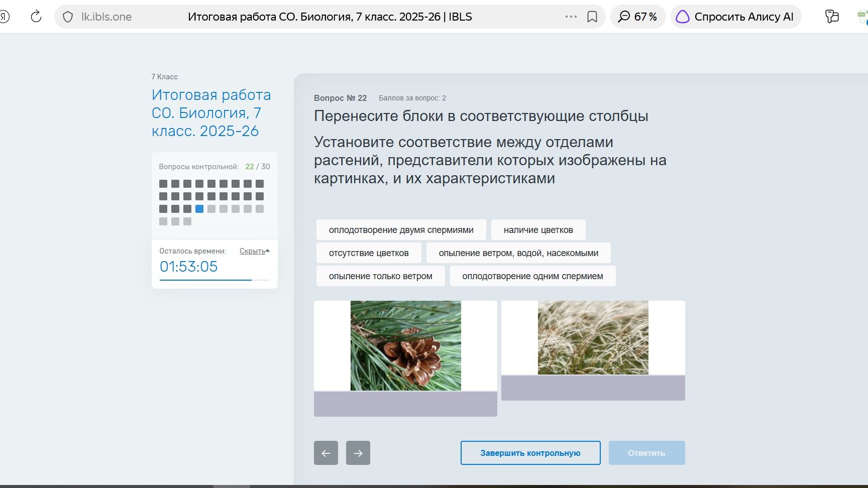This screenshot has width=868, height=488.
Task: Open question 9 square in first grid row
Action: 260,184
